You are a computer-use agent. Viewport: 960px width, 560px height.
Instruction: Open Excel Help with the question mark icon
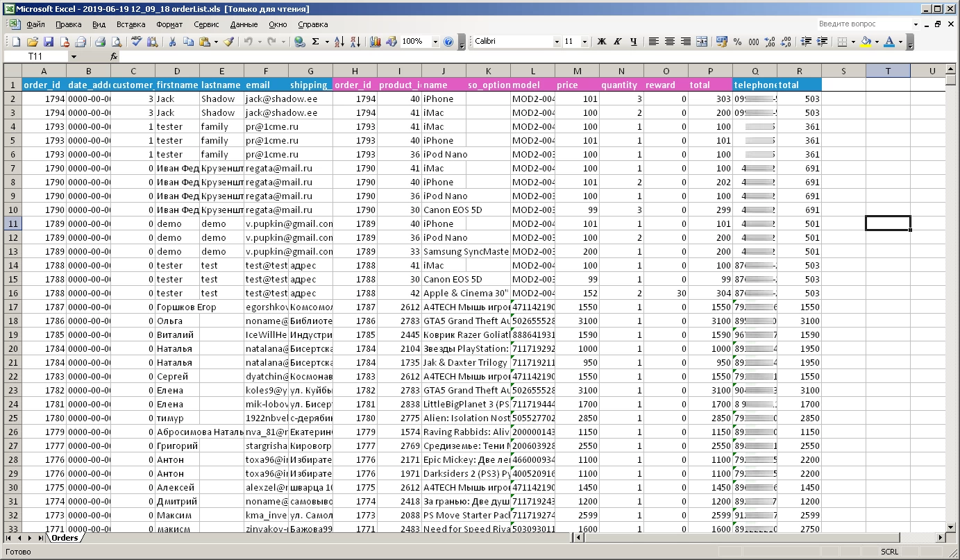tap(448, 42)
